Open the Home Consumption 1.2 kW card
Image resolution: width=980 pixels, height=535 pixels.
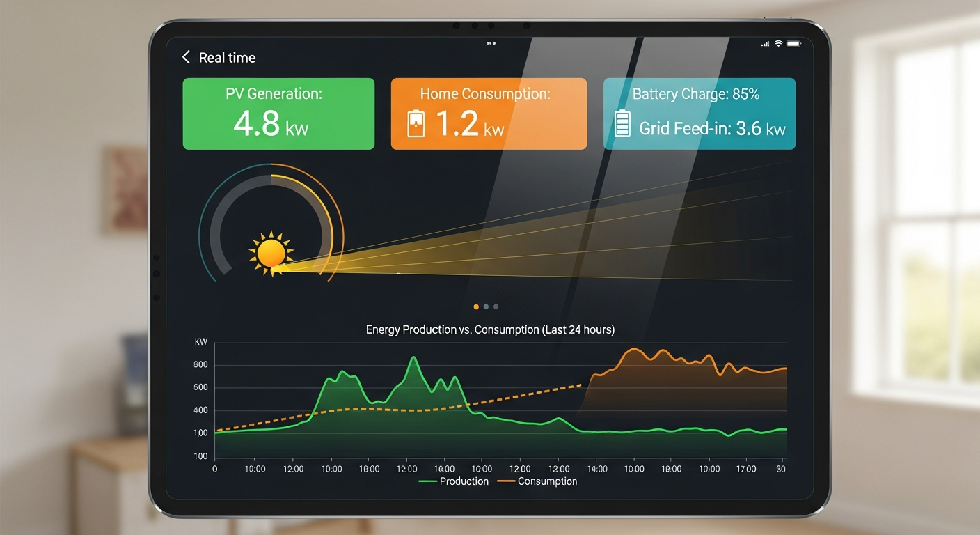(489, 114)
